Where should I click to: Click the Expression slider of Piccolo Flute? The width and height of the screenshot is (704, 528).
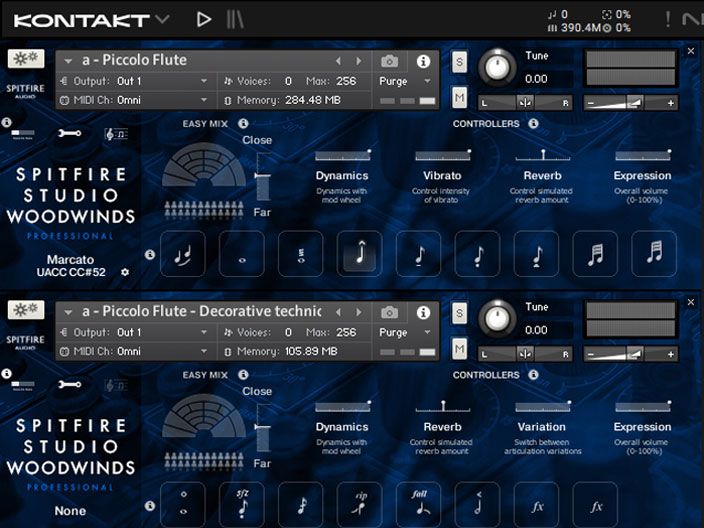click(x=643, y=155)
